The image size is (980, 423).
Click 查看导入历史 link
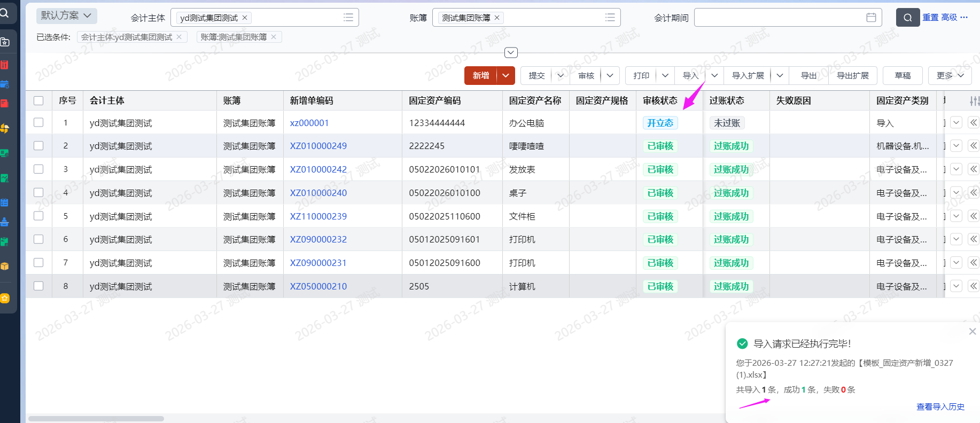(940, 407)
